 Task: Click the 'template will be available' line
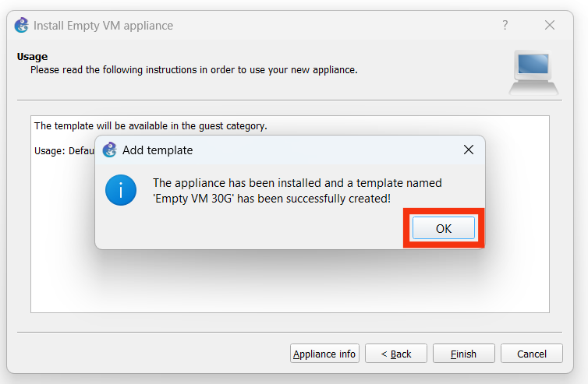[151, 125]
